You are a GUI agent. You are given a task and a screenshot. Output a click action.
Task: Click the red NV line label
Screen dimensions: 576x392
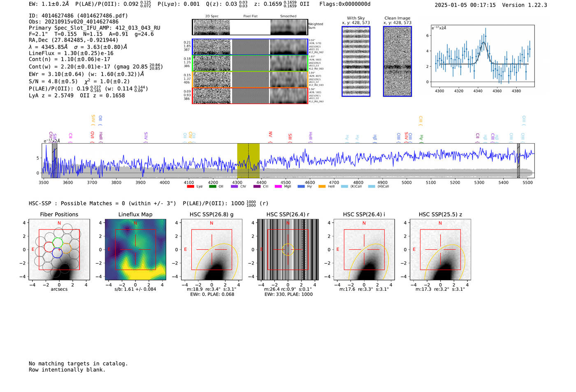pos(270,136)
